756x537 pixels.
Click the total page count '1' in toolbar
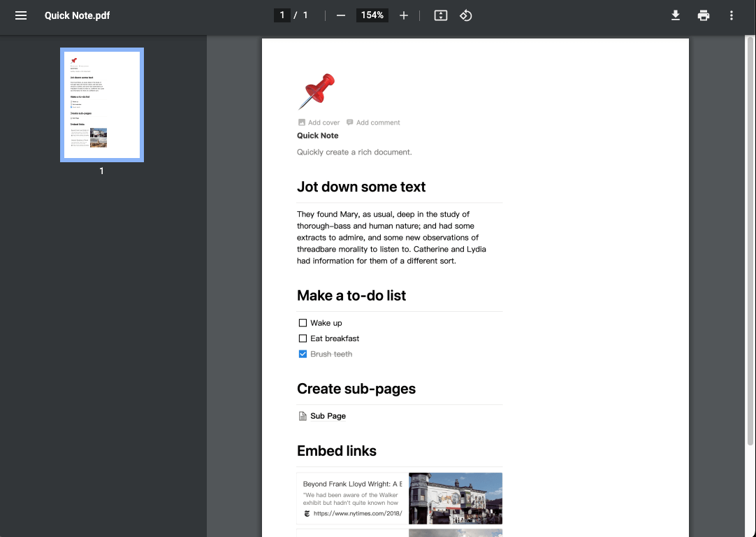[x=305, y=15]
